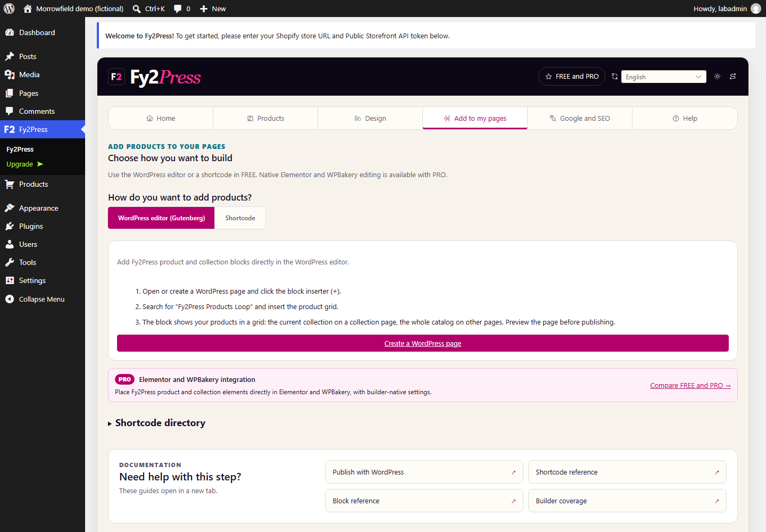The image size is (766, 532).
Task: Switch to the Design tab
Action: [370, 118]
